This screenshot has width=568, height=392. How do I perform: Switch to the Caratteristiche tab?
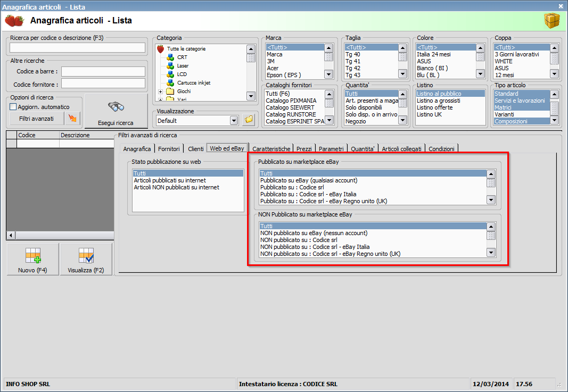point(271,149)
